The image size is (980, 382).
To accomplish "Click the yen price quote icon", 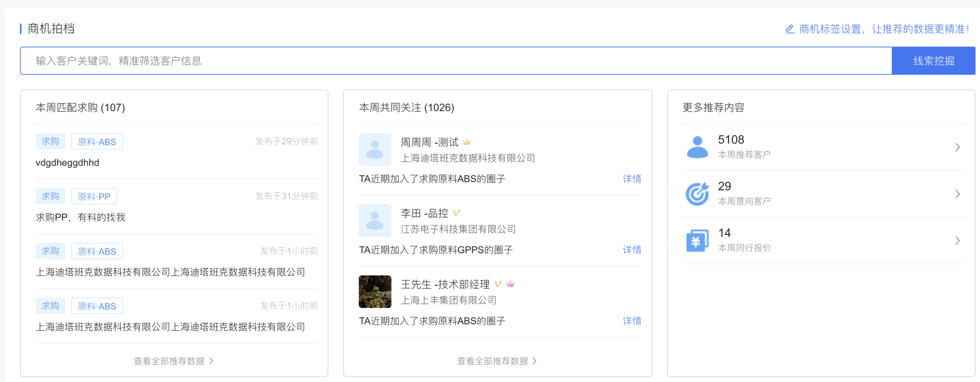I will click(697, 240).
